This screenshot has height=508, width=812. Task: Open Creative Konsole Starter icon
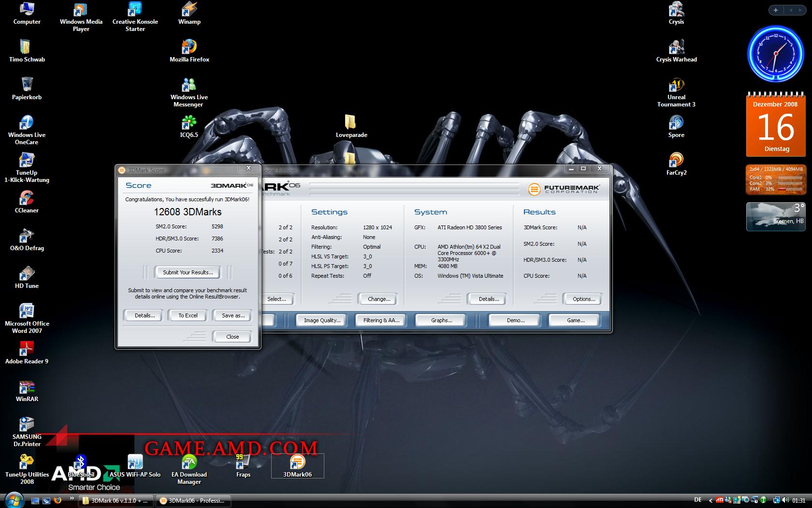(x=135, y=17)
